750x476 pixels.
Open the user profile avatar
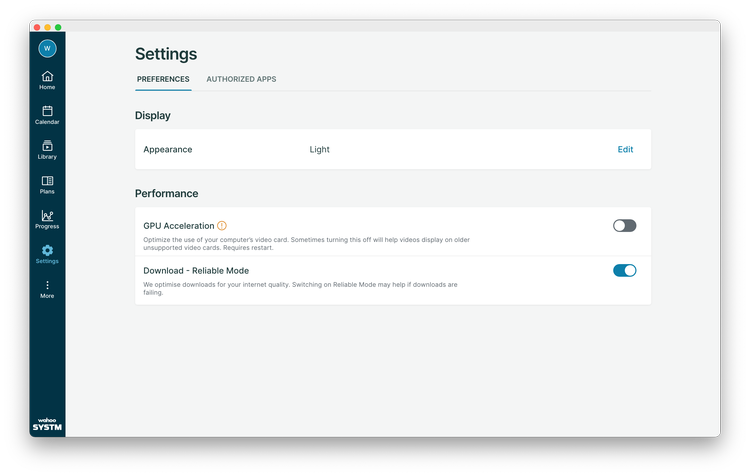tap(47, 48)
